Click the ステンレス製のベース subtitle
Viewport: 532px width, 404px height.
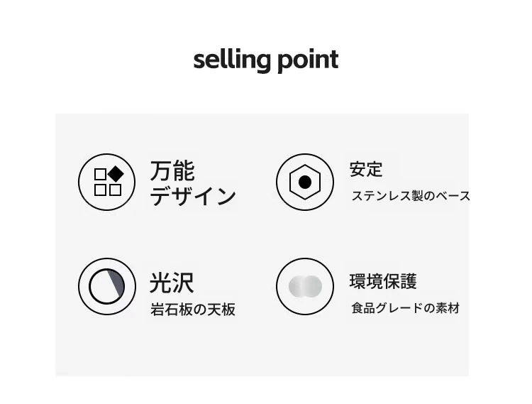pyautogui.click(x=411, y=196)
